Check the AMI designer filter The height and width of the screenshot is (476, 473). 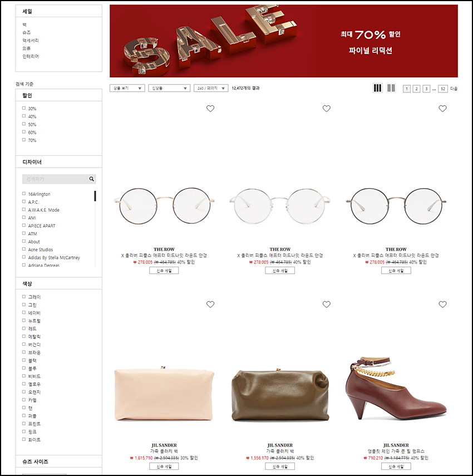[x=24, y=217]
